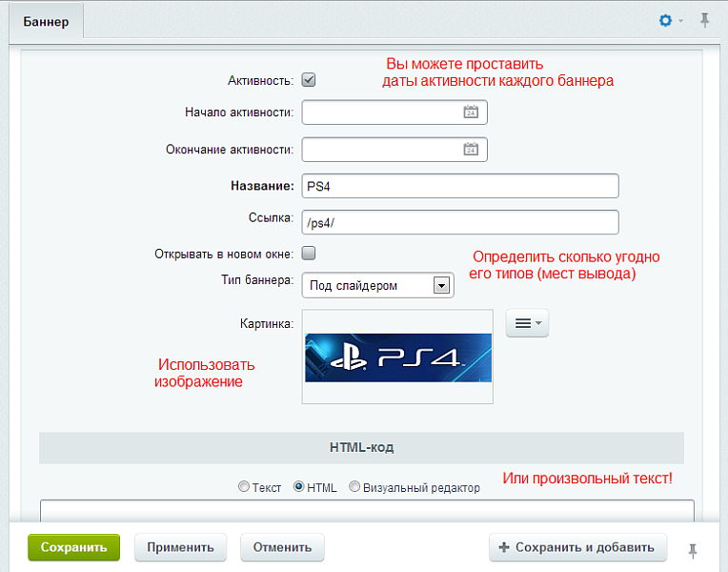This screenshot has width=728, height=572.
Task: Click the settings gear icon
Action: [x=666, y=20]
